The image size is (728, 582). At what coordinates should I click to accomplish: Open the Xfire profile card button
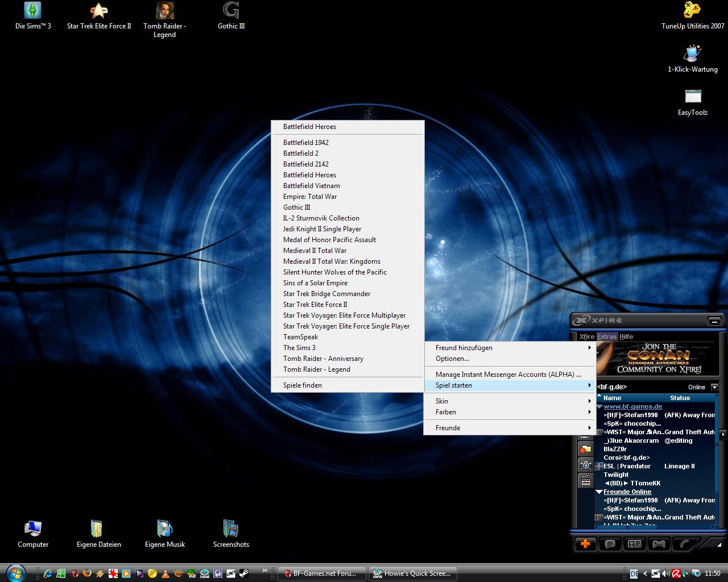(634, 544)
